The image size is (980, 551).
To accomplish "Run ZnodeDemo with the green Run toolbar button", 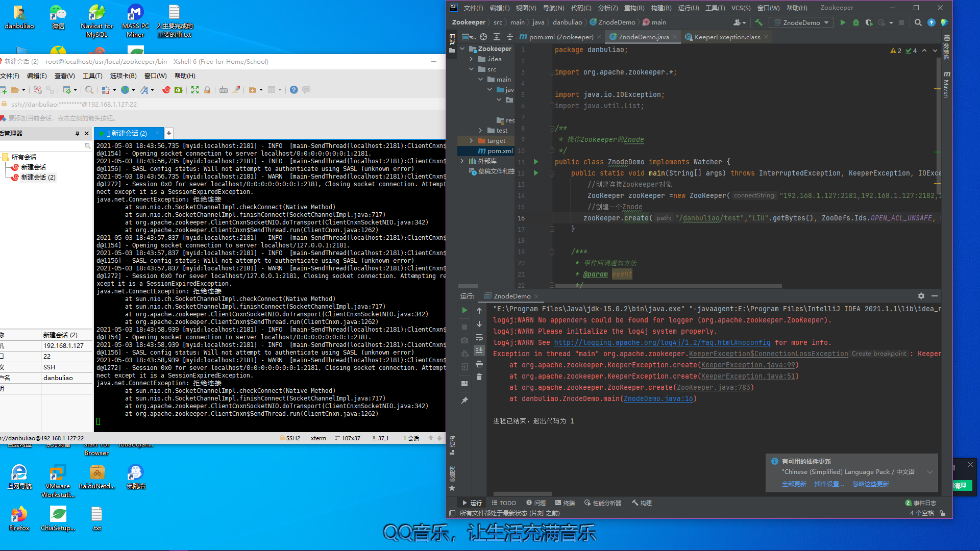I will (843, 22).
